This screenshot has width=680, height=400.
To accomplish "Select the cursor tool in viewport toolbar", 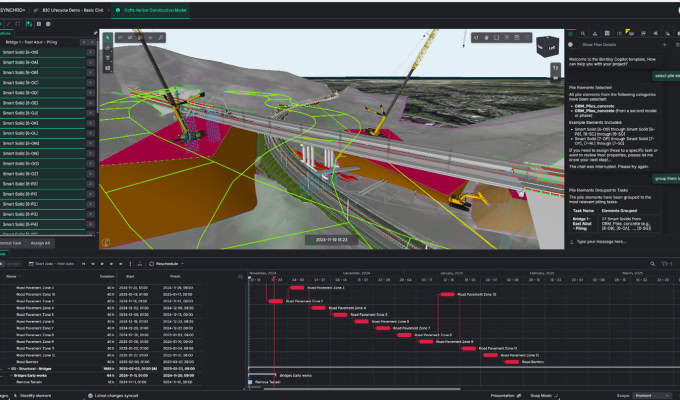I will (x=109, y=39).
